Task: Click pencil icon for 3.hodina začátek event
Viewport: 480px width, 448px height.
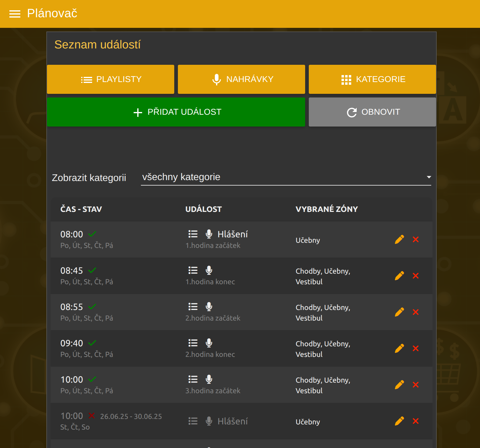Action: 399,385
